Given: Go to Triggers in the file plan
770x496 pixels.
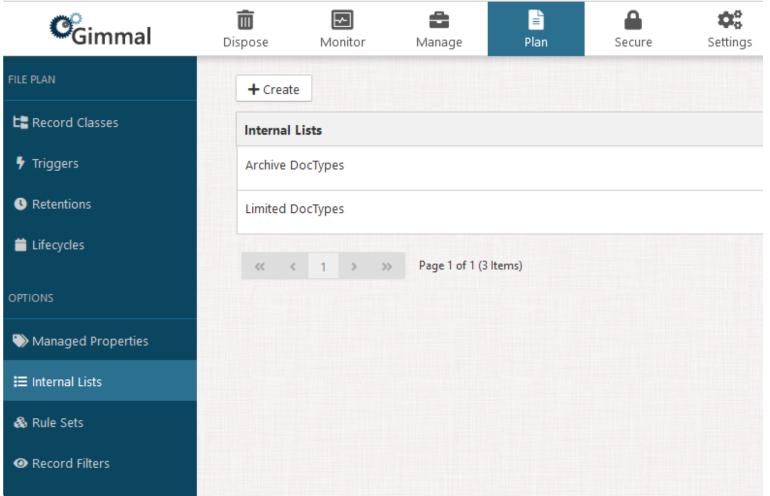Looking at the screenshot, I should point(54,163).
